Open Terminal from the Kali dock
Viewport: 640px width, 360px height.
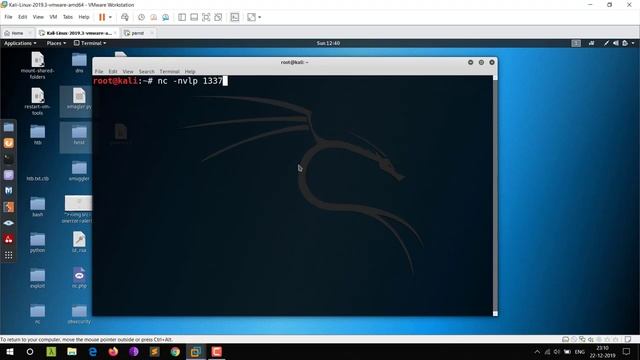[9, 159]
